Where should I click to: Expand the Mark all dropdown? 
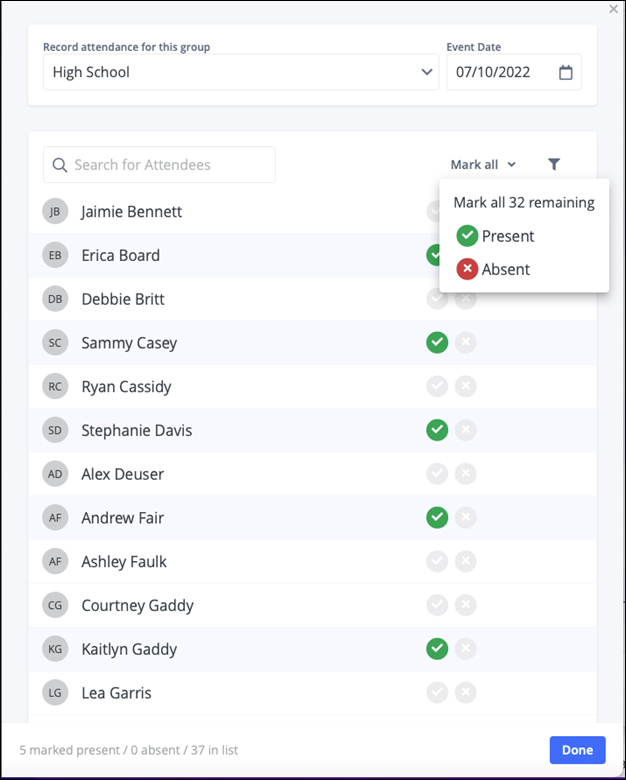click(483, 164)
